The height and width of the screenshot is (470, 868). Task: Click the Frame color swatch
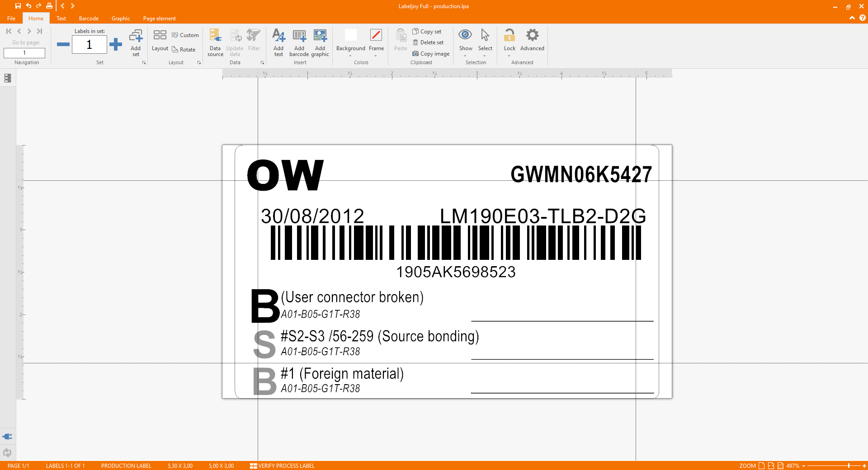(x=376, y=35)
